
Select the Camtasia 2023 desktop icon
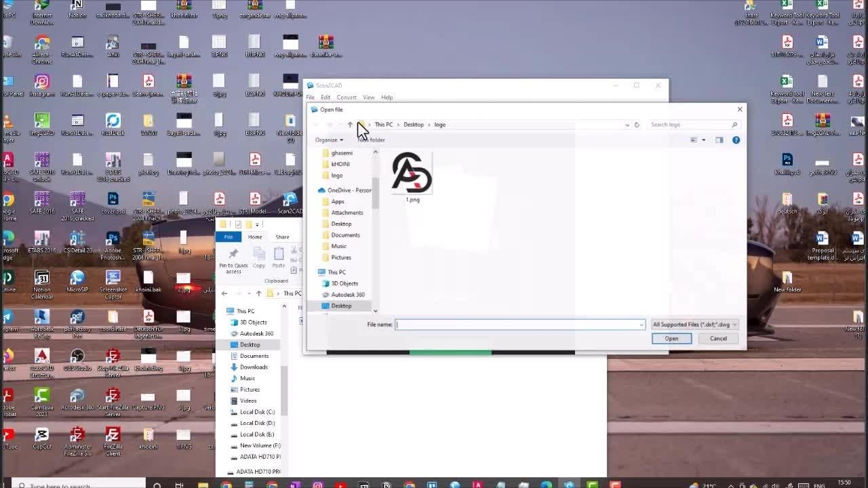point(42,397)
